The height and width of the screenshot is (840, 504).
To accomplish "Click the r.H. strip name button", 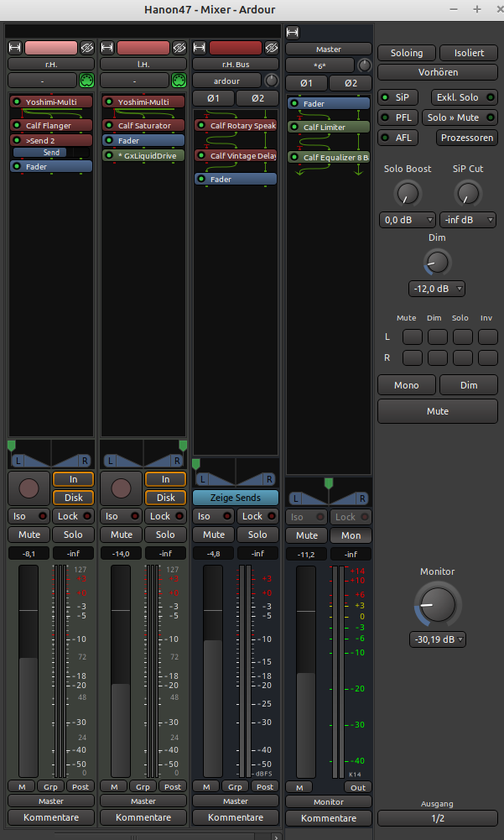I will pos(51,65).
